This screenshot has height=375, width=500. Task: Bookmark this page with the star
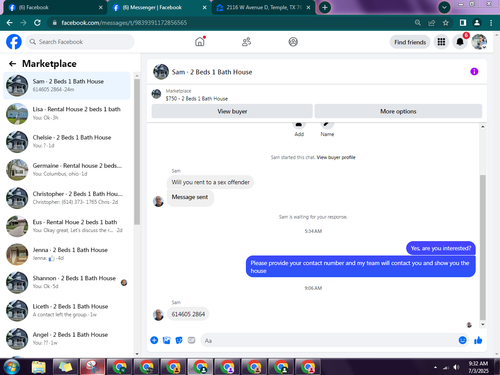(446, 23)
